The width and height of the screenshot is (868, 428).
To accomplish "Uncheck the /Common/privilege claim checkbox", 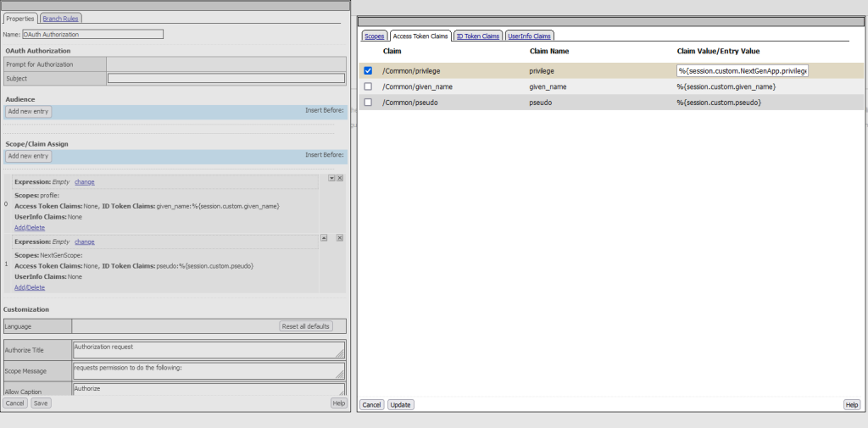I will [368, 71].
